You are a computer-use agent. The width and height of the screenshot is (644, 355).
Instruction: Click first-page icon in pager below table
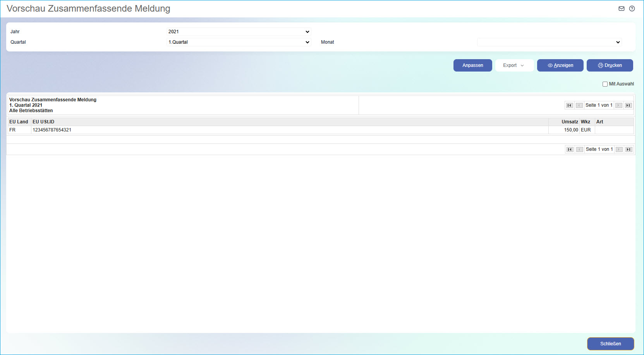[x=570, y=149]
